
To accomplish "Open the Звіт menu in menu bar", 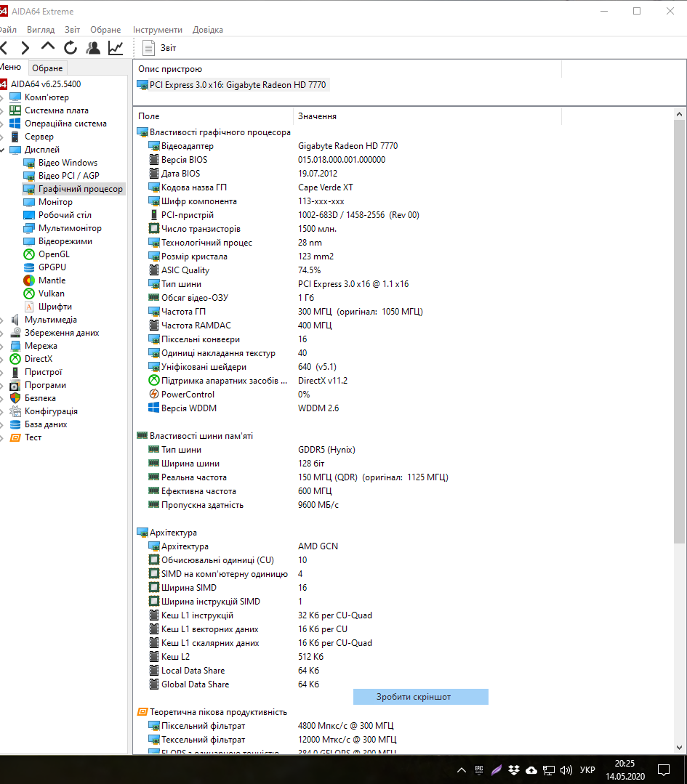I will (72, 30).
